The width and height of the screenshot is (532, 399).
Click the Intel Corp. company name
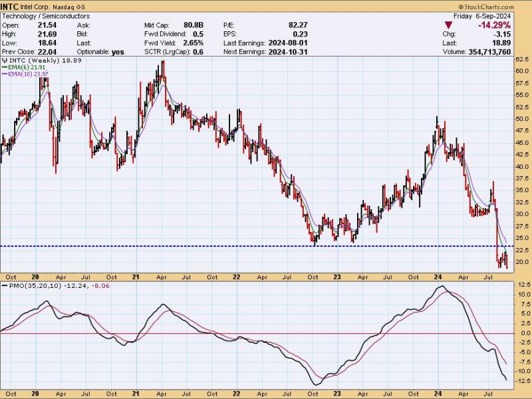tap(36, 7)
